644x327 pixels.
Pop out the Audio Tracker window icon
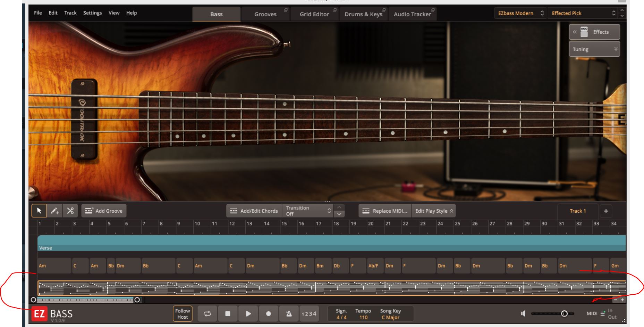(433, 10)
